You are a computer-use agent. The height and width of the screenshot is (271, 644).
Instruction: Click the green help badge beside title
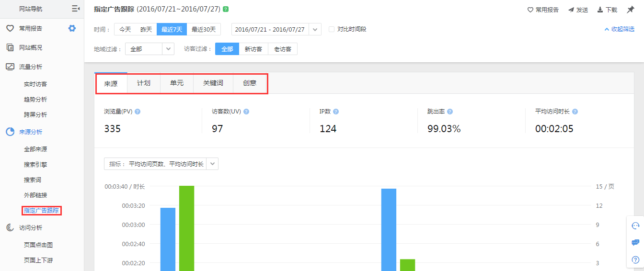[226, 9]
